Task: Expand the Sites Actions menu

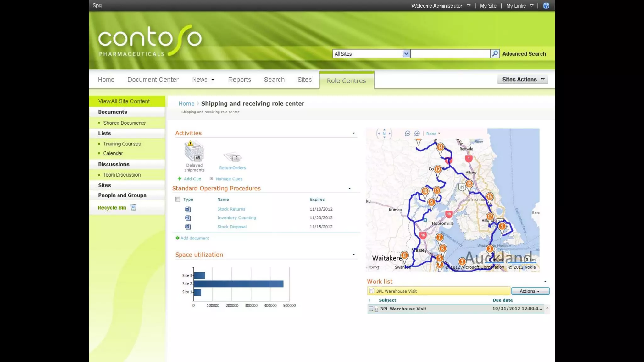Action: 523,80
